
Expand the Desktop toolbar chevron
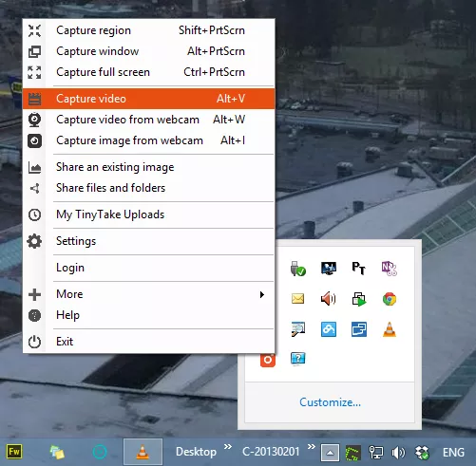[228, 447]
